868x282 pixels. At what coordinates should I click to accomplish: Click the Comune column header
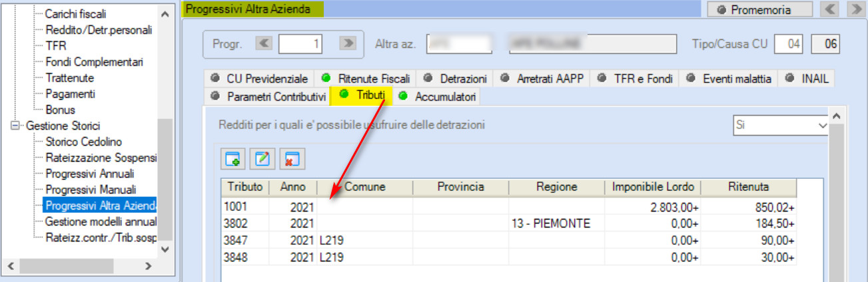(365, 187)
